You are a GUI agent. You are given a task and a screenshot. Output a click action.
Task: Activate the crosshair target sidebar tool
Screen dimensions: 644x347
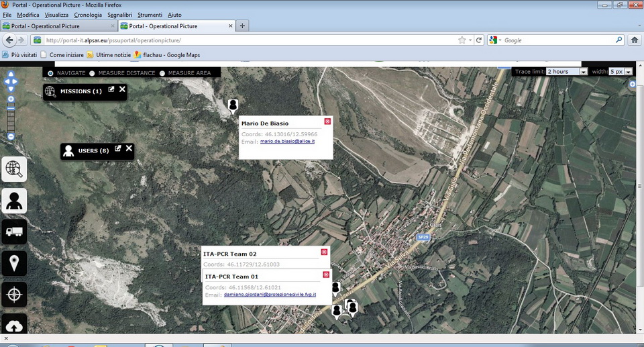(14, 294)
